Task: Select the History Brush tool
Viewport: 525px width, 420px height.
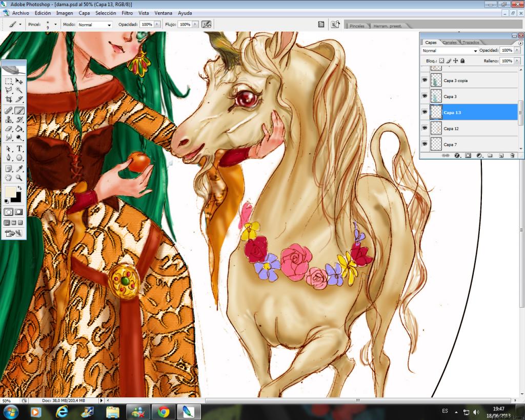Action: [x=19, y=119]
